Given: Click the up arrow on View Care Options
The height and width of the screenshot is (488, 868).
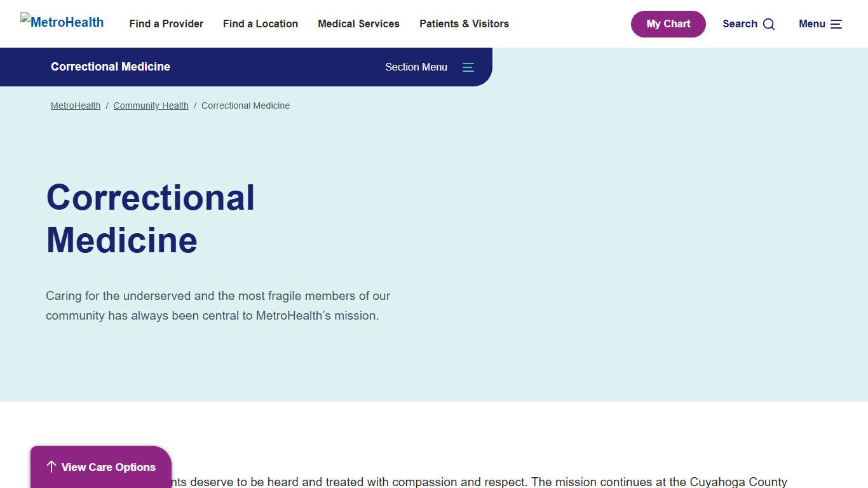Looking at the screenshot, I should pyautogui.click(x=51, y=467).
